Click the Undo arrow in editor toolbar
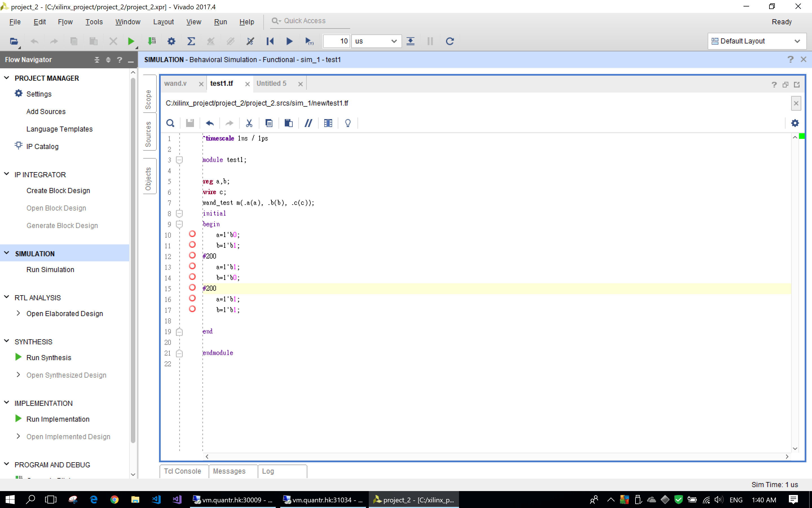Viewport: 812px width, 508px height. point(210,123)
